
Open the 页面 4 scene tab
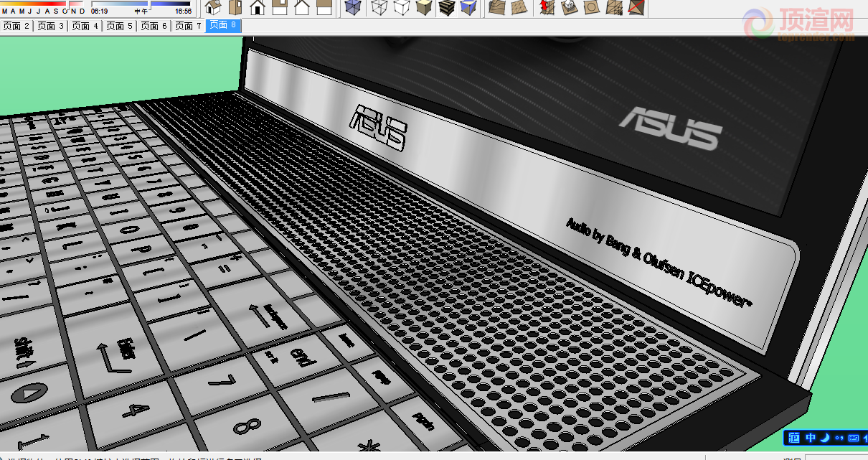click(85, 26)
